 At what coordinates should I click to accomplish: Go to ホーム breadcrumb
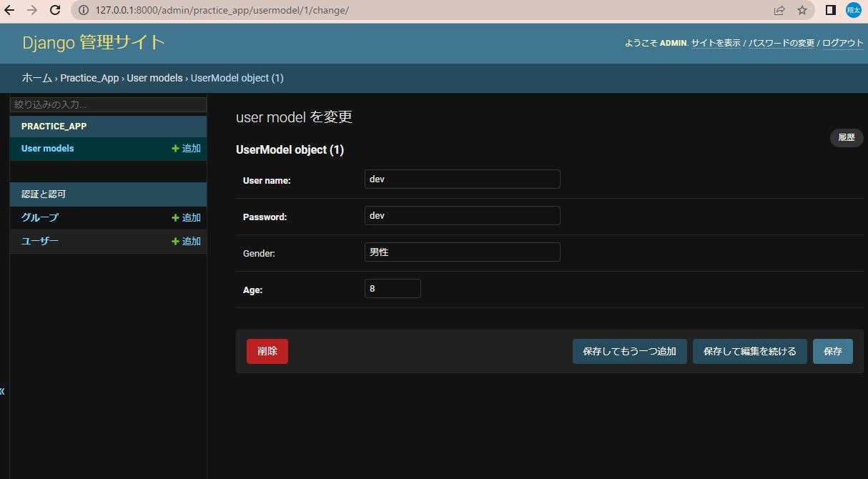[x=36, y=78]
